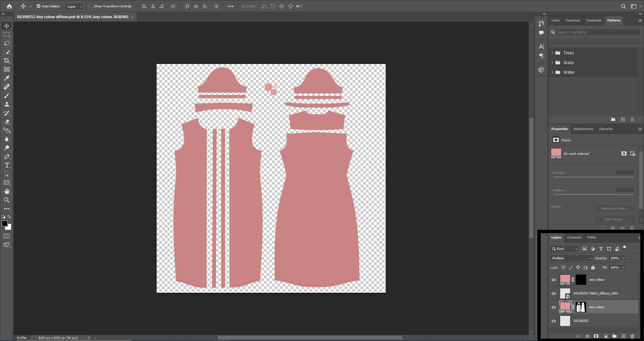Expand the Grass pattern folder

[x=552, y=63]
